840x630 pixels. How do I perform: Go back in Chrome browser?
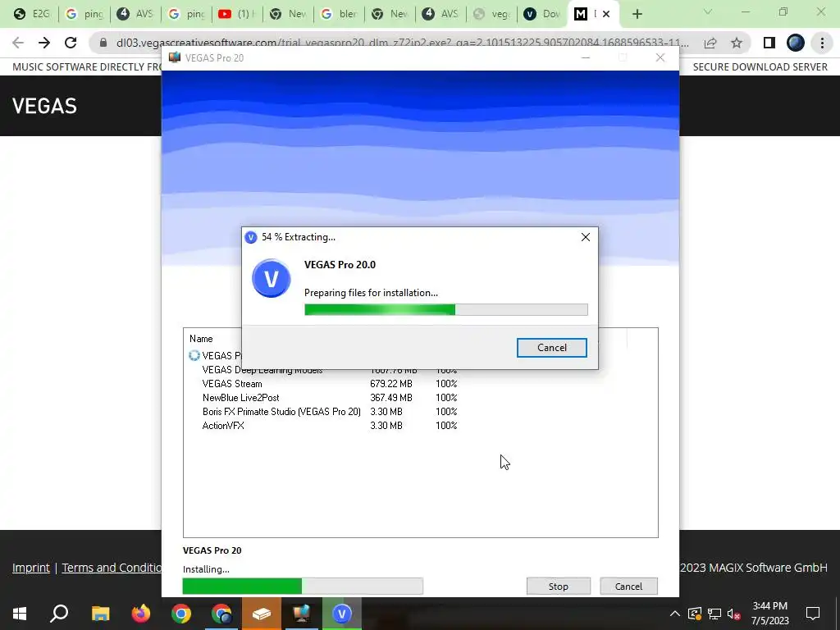point(18,43)
